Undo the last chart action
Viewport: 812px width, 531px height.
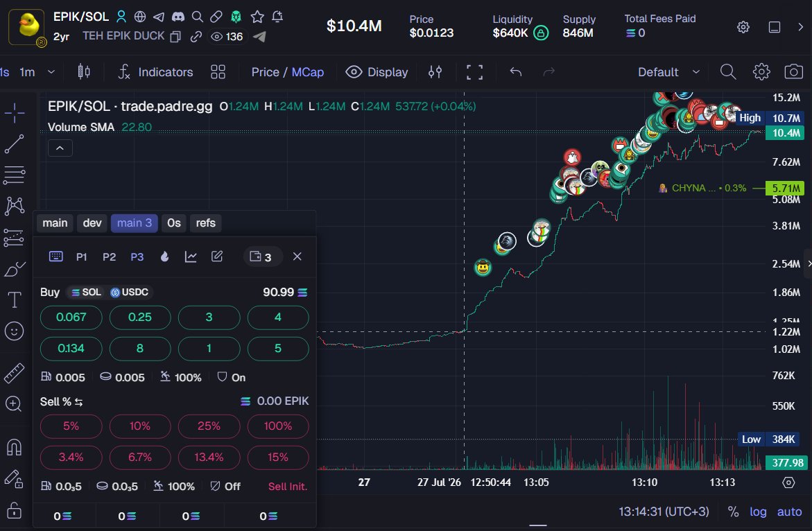(515, 72)
